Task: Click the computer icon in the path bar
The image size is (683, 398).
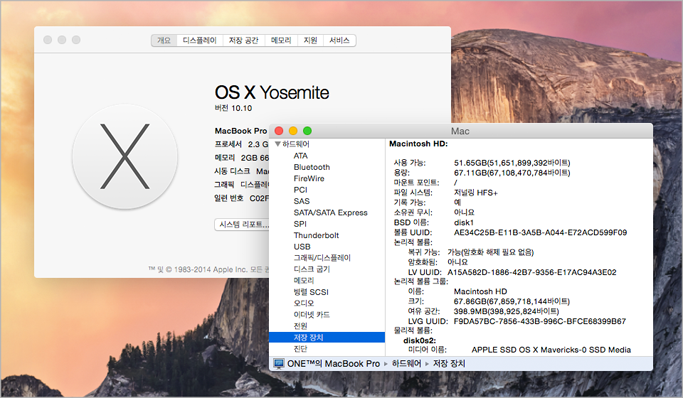Action: pyautogui.click(x=279, y=364)
